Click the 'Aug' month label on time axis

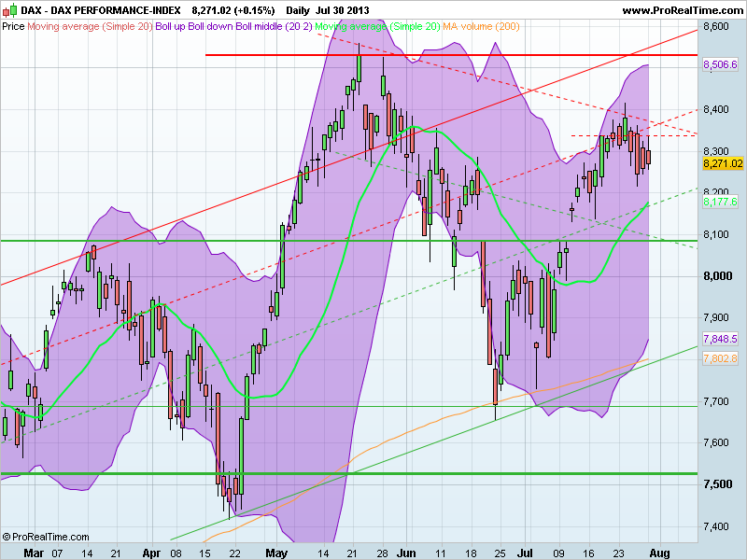coord(660,553)
